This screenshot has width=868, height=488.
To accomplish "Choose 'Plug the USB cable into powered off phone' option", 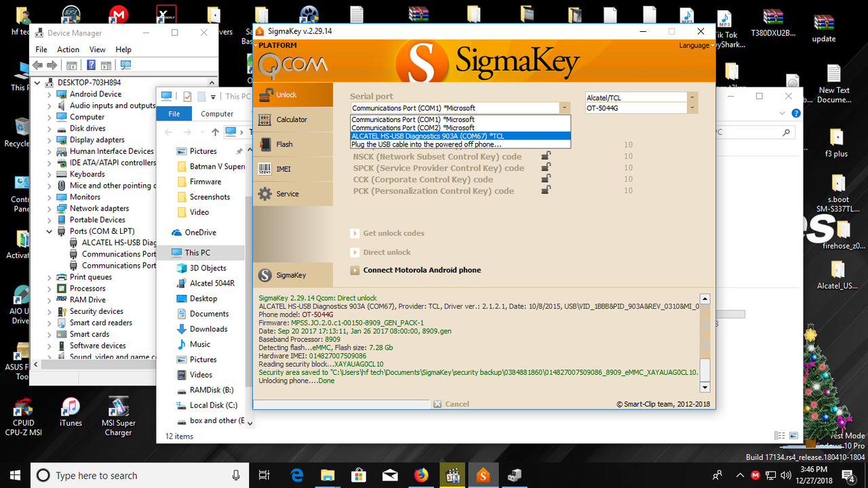I will (460, 144).
